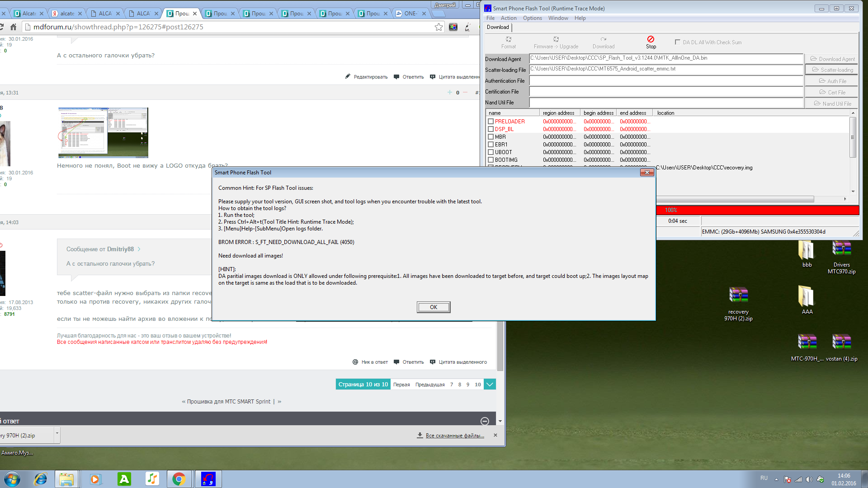Click the Firmware Upgrade toolbar icon
The image size is (868, 488).
point(556,40)
